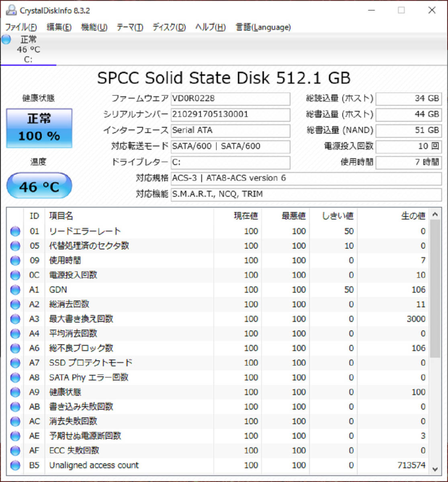The image size is (448, 482).
Task: Click status orb for ID AC 消去失敗回数
Action: click(15, 421)
